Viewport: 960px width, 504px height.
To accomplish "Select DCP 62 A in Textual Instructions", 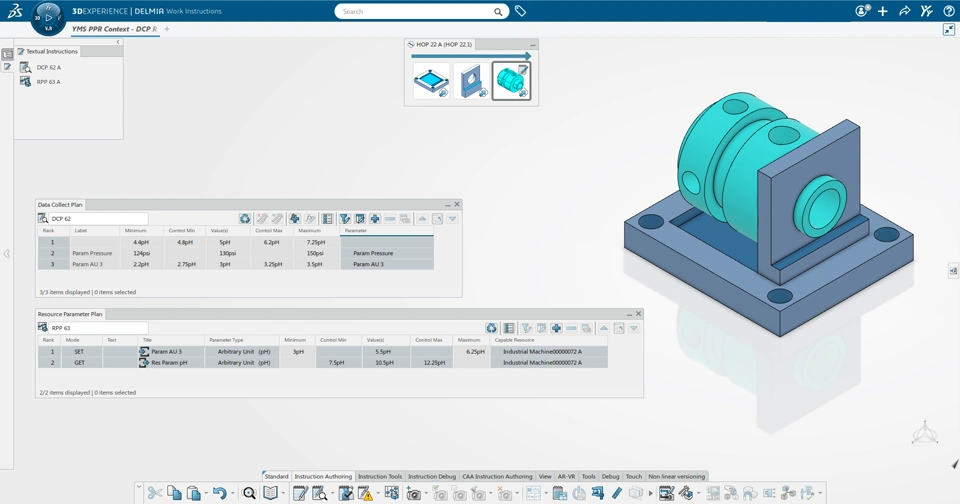I will (48, 67).
